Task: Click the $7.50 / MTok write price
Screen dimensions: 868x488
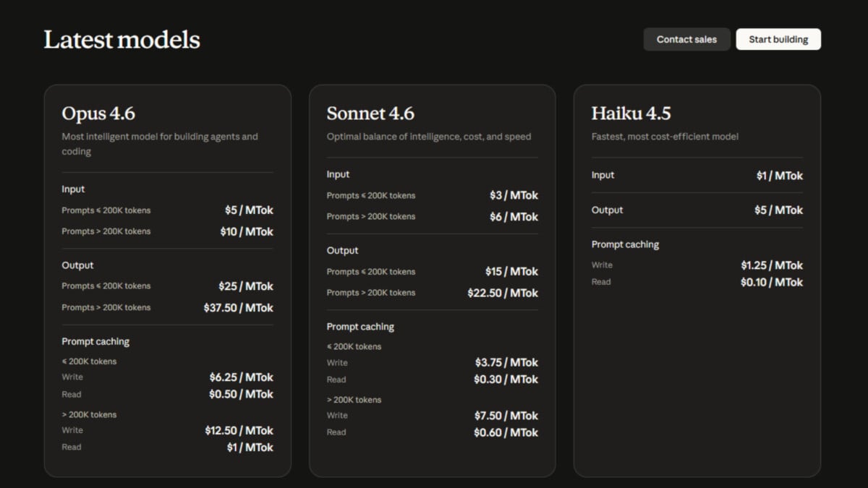Action: point(506,416)
